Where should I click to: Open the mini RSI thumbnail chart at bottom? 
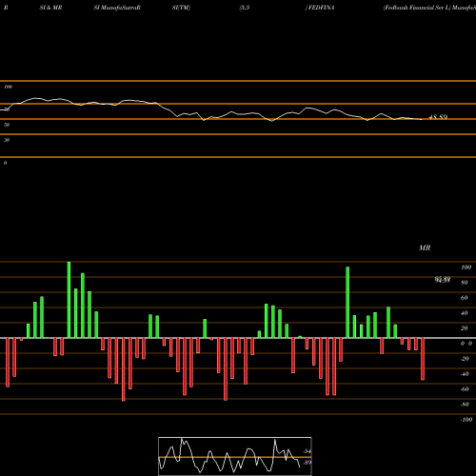tap(235, 456)
